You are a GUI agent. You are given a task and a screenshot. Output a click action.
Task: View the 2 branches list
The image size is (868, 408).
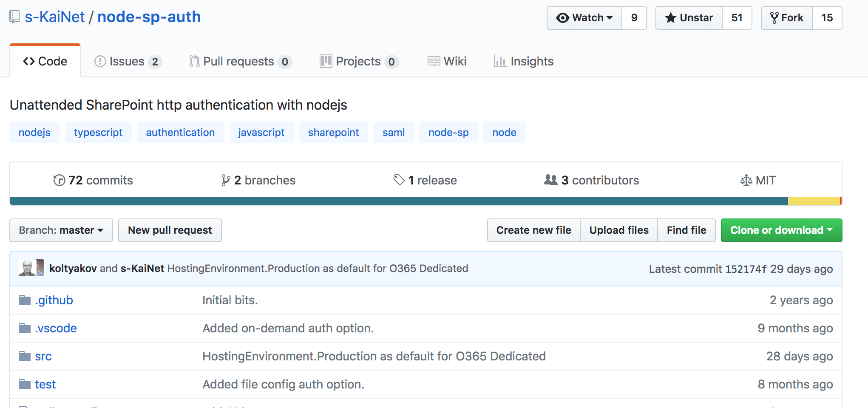(x=258, y=180)
